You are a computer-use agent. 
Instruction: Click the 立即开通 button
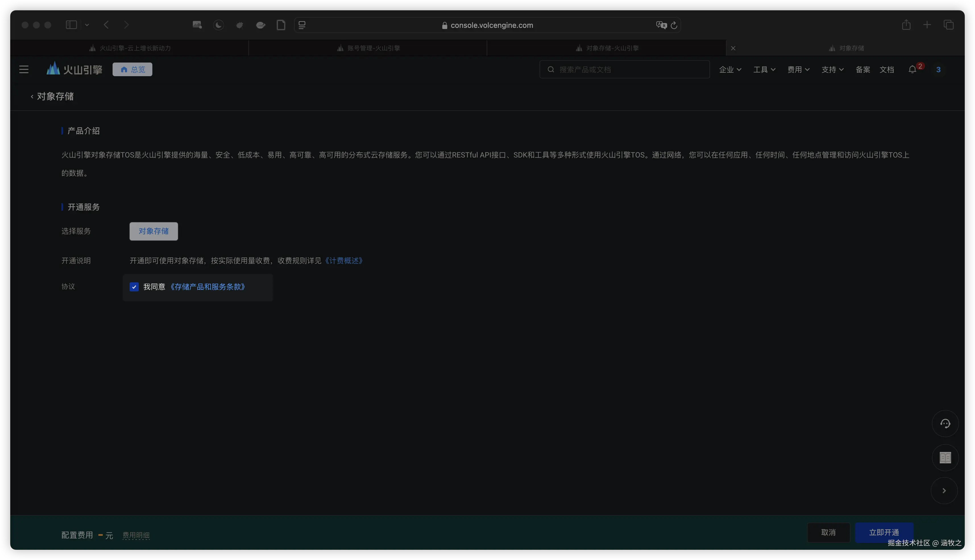point(884,532)
